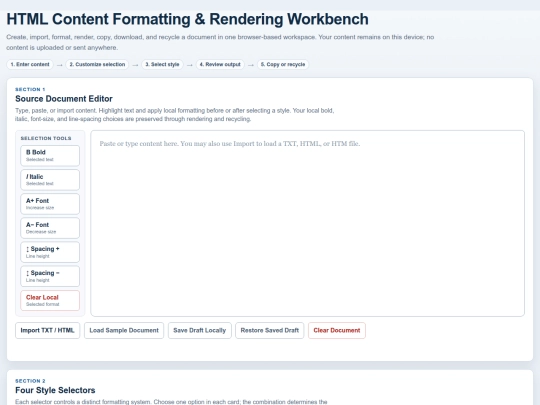Viewport: 540px width, 405px height.
Task: Click the HTML Content Formatting & Rendering Workbench title
Action: 187,19
